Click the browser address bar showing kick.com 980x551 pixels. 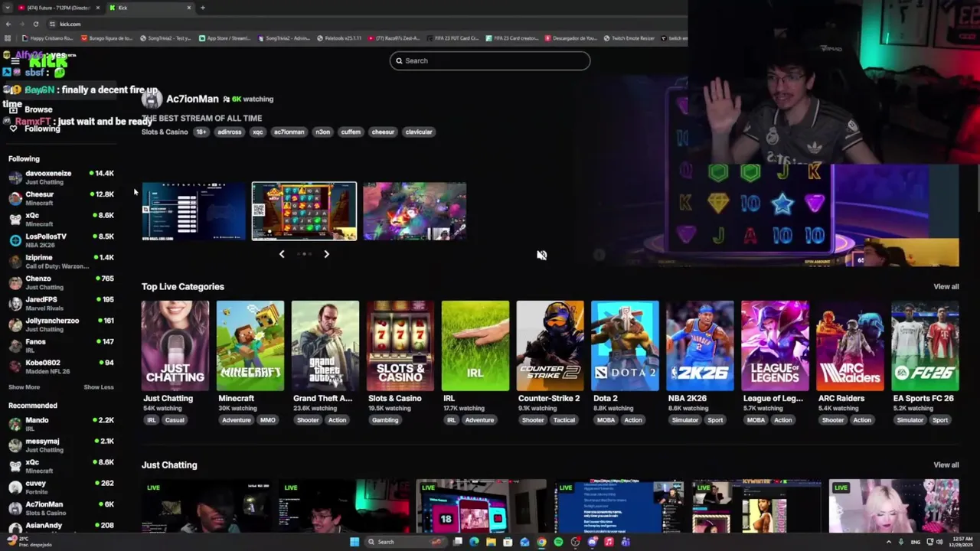tap(367, 24)
